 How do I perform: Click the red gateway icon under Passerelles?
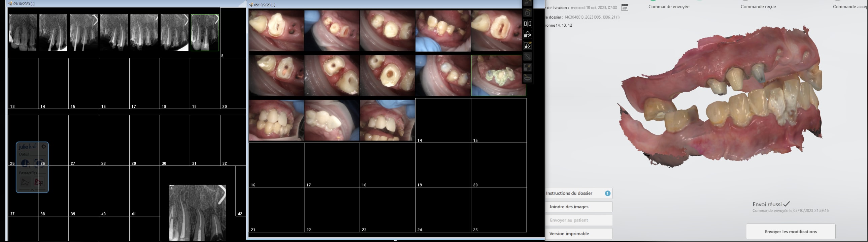[39, 183]
